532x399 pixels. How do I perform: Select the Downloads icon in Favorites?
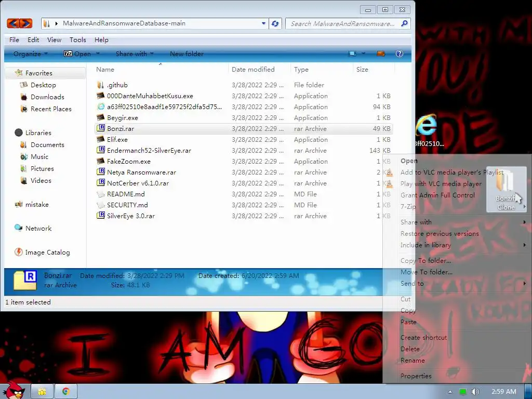tap(24, 97)
